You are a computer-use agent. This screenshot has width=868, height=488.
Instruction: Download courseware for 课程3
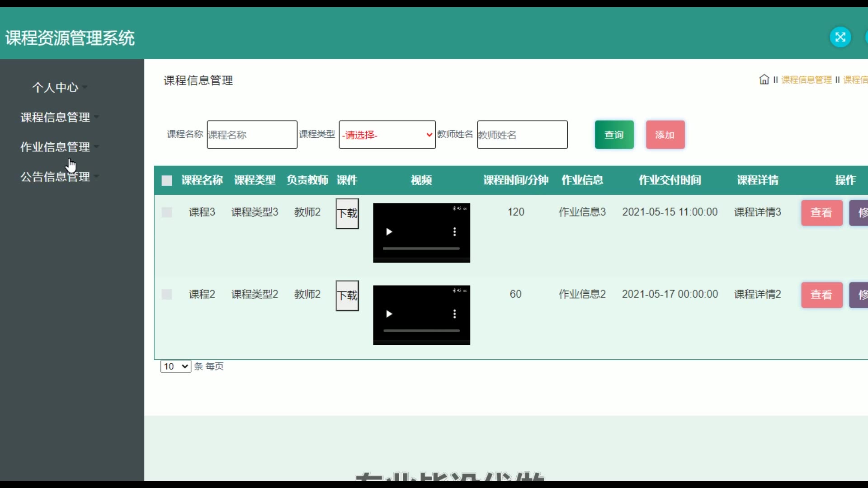347,213
